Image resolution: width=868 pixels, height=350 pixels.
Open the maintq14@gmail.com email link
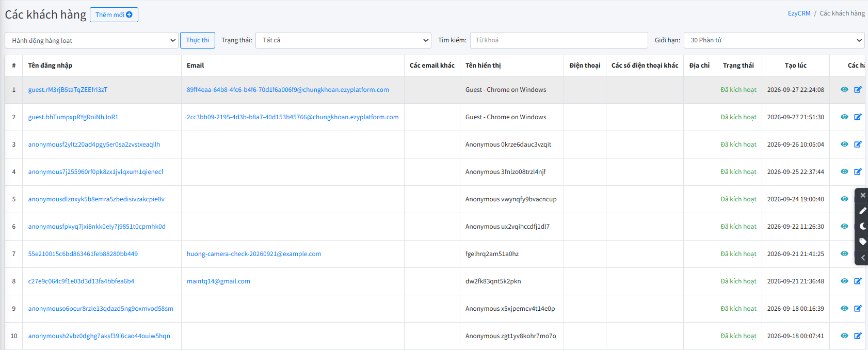pyautogui.click(x=218, y=281)
